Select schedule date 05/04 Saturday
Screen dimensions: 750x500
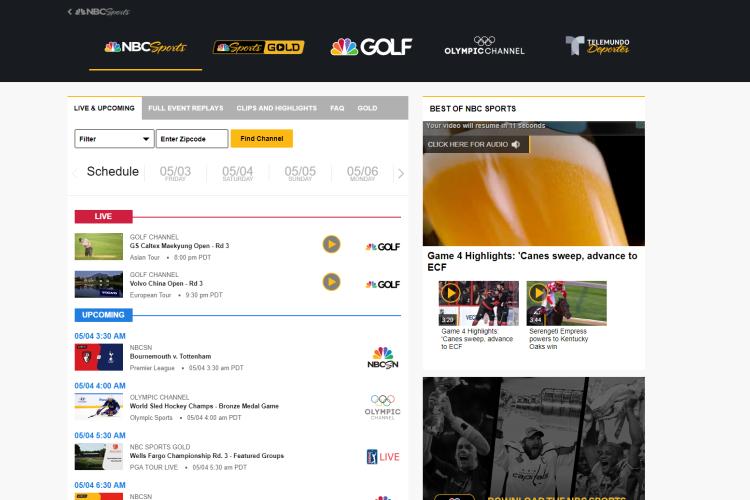click(x=238, y=173)
